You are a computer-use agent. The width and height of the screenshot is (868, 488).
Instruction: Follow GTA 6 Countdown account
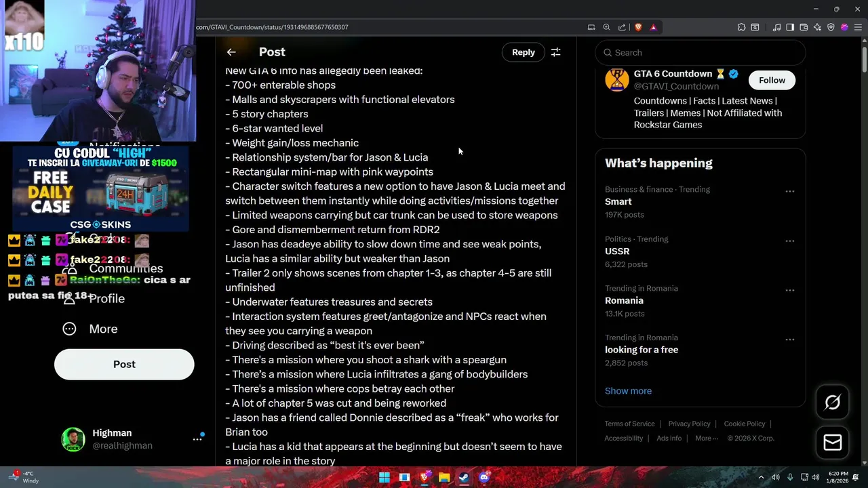[772, 80]
